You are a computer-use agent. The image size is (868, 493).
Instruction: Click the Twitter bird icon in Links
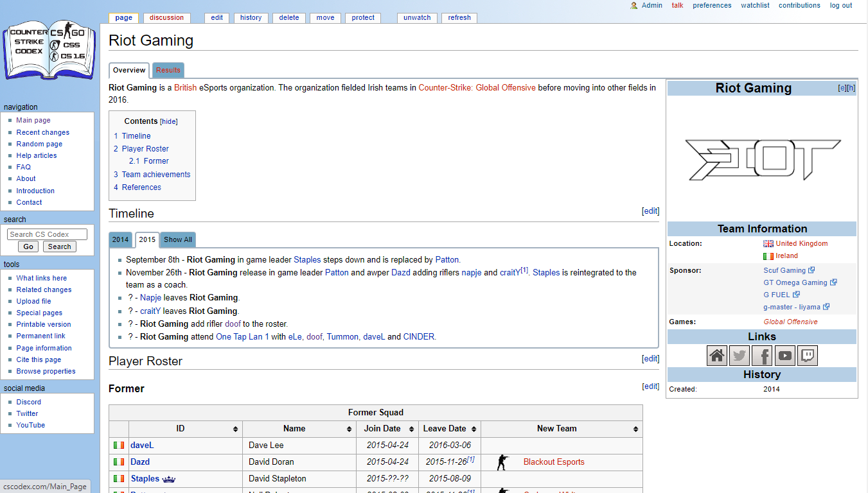pyautogui.click(x=740, y=355)
